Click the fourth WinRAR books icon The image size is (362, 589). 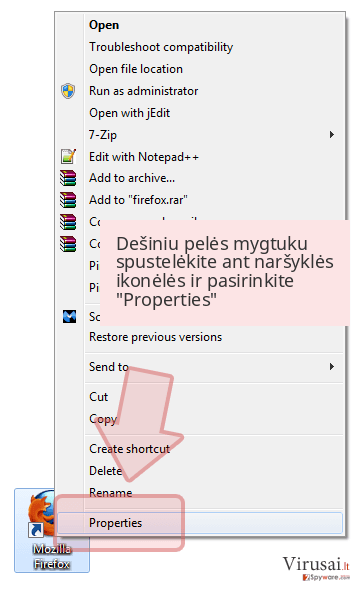[x=68, y=243]
